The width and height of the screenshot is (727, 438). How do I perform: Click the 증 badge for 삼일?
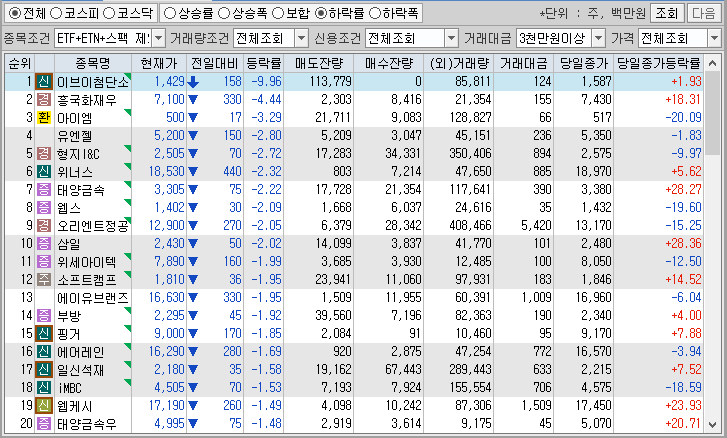click(x=44, y=244)
